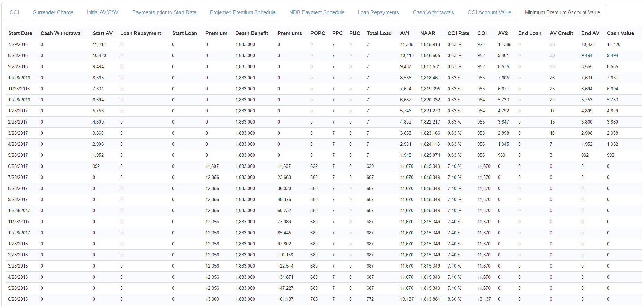Select the 7/29/2016 start date row
The image size is (644, 306).
pos(18,45)
